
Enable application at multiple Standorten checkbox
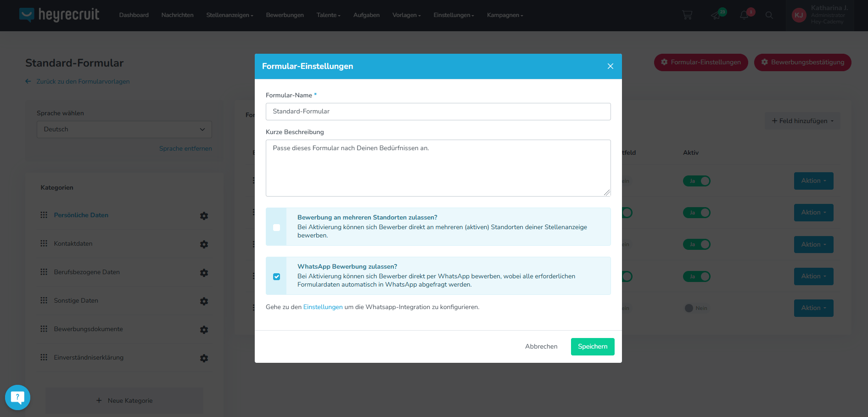(276, 227)
